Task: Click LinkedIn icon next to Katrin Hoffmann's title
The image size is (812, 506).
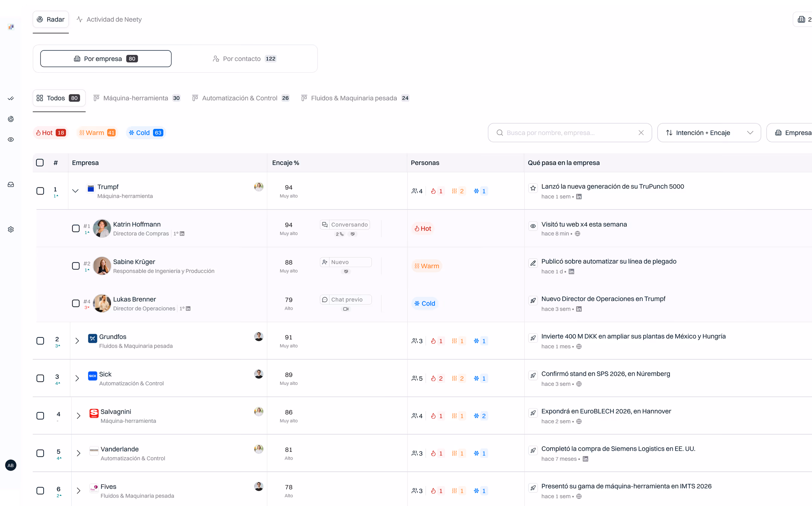Action: (182, 234)
